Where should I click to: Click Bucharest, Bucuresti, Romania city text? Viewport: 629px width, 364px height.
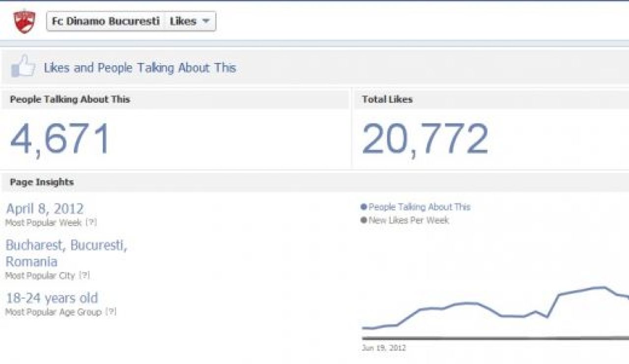66,253
